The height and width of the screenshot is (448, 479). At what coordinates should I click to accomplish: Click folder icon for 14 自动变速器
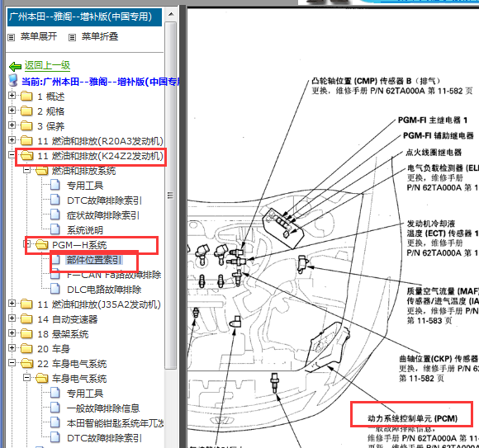tap(26, 319)
